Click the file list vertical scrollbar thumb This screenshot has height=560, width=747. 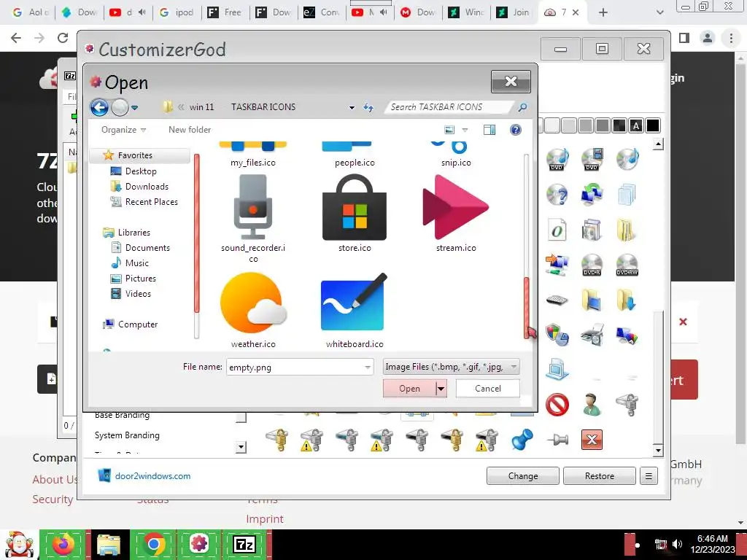[527, 307]
